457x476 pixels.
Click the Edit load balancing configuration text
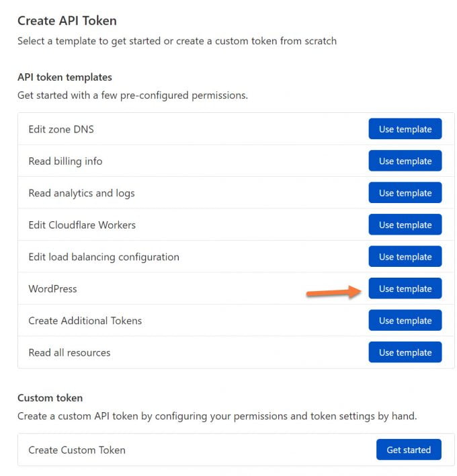(103, 257)
